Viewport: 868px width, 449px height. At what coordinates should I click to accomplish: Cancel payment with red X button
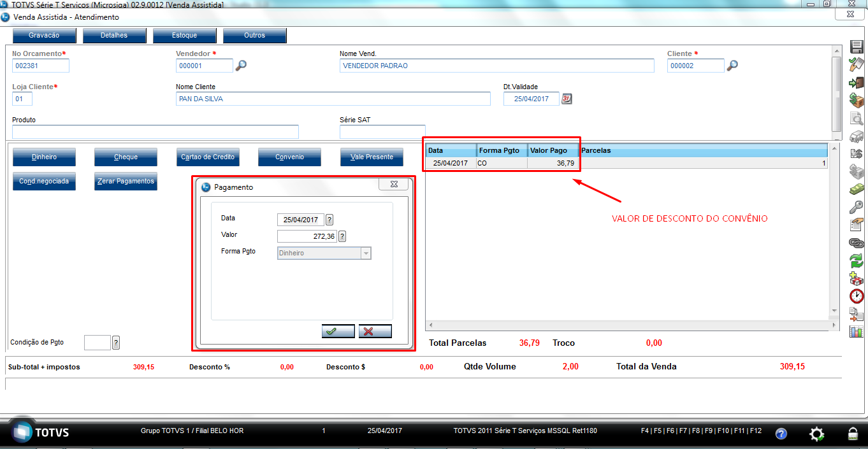point(375,331)
